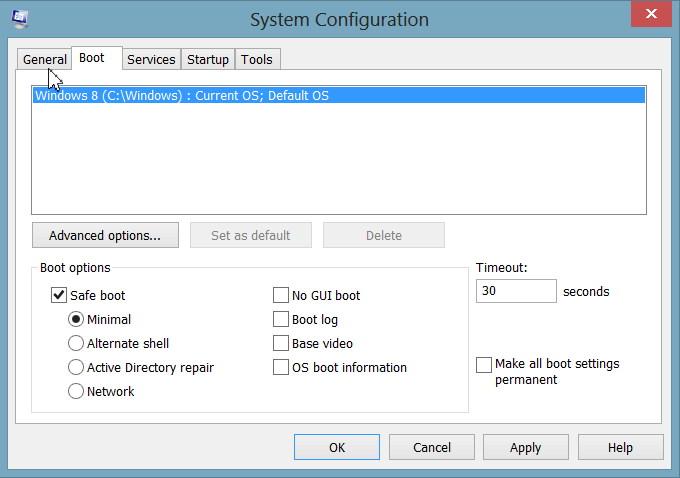Open Advanced options for boot
Viewport: 680px width, 478px height.
(105, 236)
